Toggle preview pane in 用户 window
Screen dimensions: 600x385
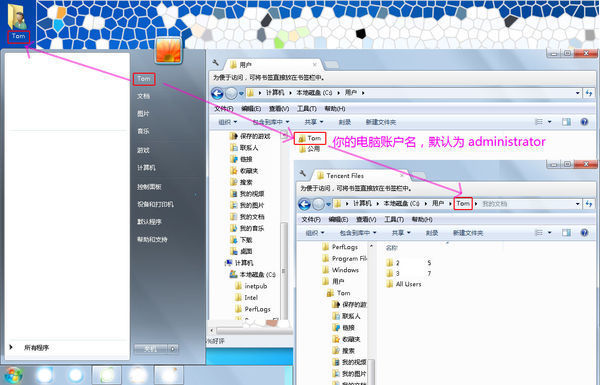pyautogui.click(x=566, y=122)
